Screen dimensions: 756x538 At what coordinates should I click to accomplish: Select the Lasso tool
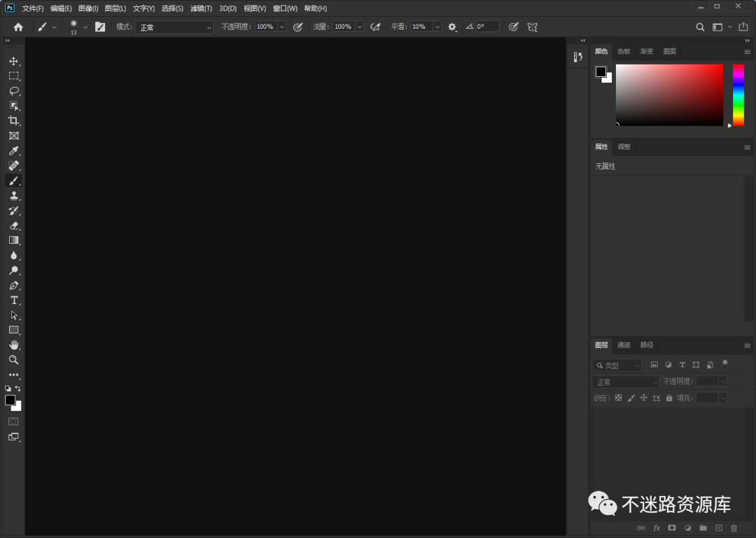coord(13,91)
